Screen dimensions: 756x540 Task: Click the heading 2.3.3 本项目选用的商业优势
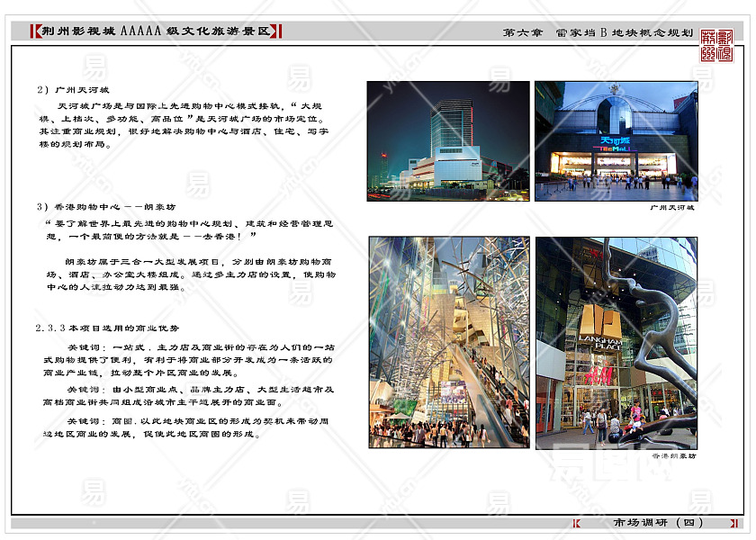pyautogui.click(x=107, y=328)
